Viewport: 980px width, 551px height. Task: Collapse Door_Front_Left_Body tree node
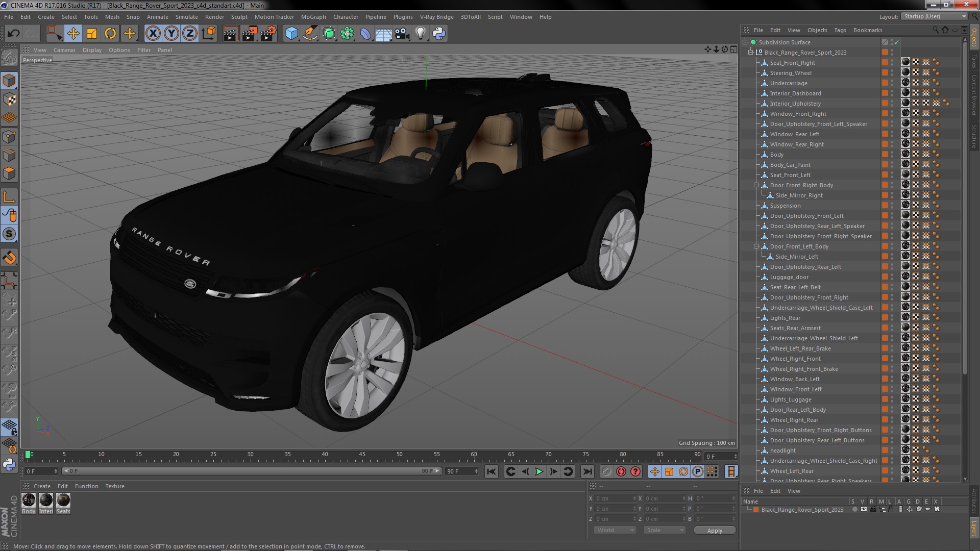pos(756,246)
